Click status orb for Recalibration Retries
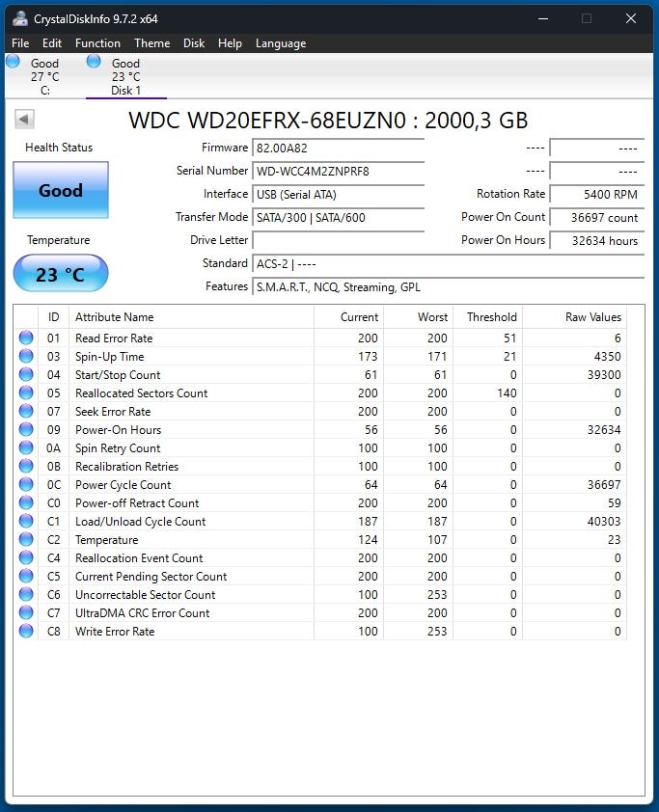 [26, 466]
